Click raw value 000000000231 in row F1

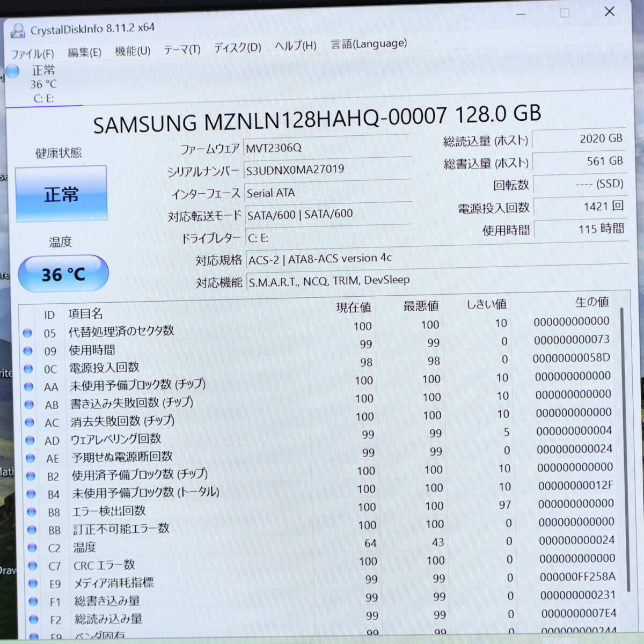pyautogui.click(x=578, y=595)
